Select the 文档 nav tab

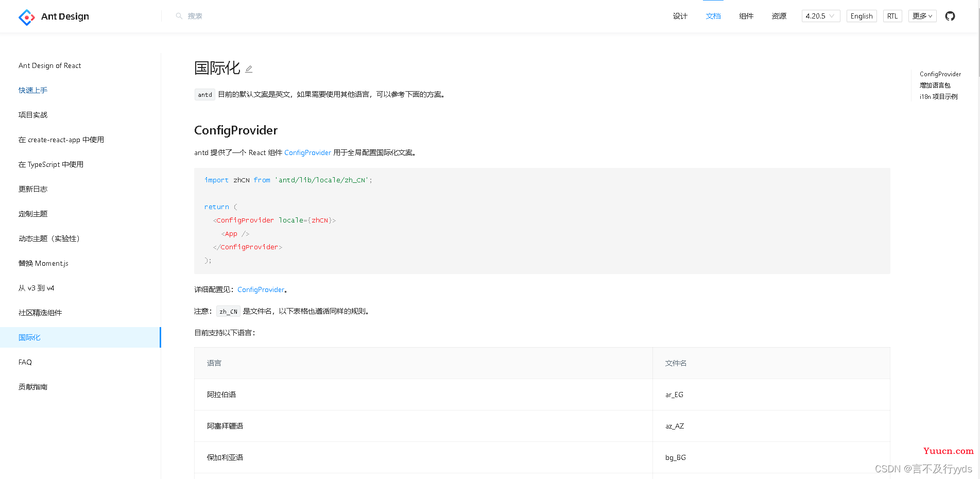point(713,16)
